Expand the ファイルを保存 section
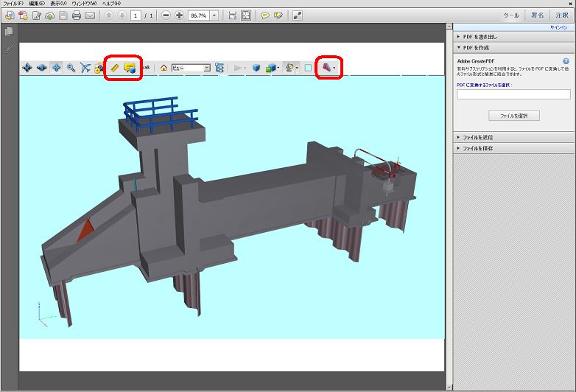The image size is (576, 392). 514,148
